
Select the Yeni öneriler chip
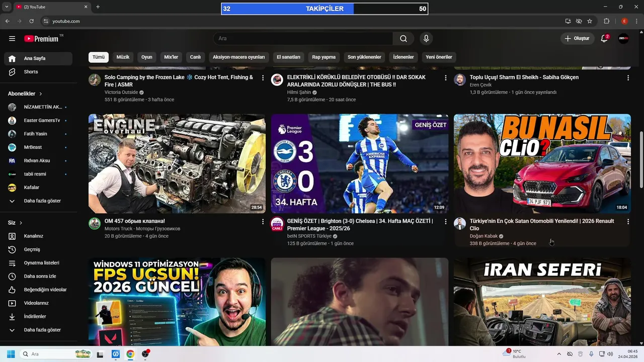click(439, 57)
